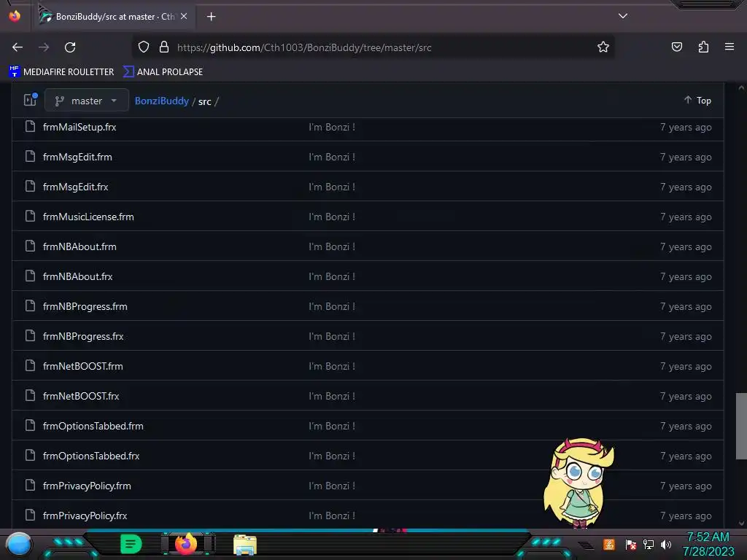Expand the GitHub file tree sidebar

click(x=31, y=100)
